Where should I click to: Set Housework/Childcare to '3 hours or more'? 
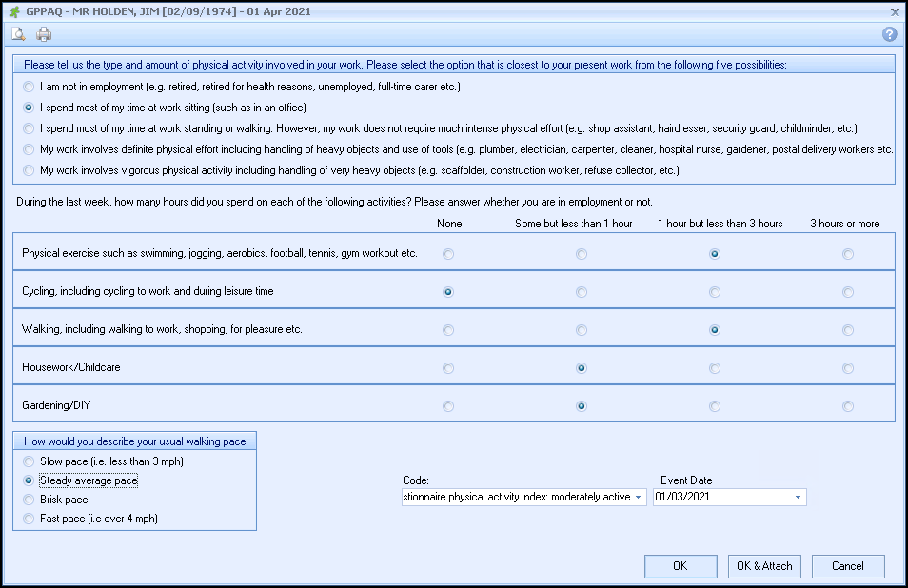click(847, 368)
